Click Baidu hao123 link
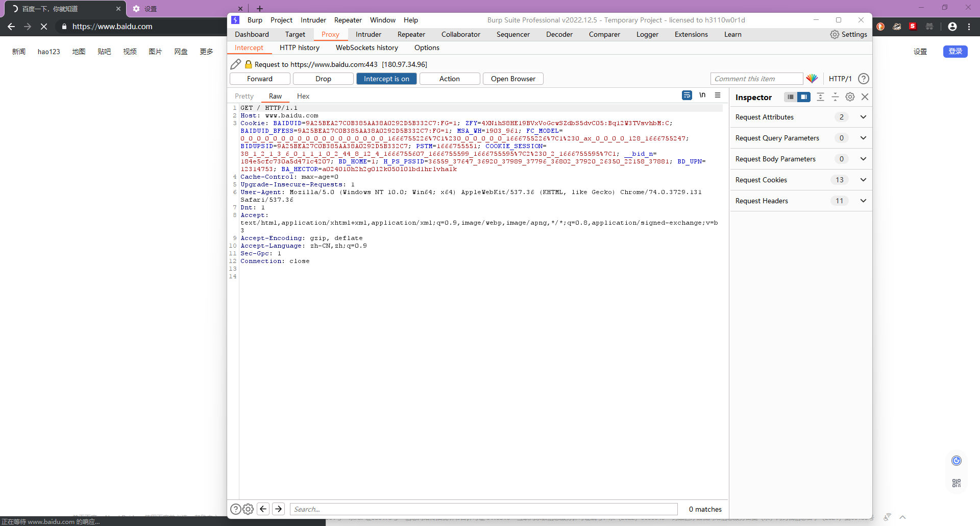980x526 pixels. click(x=49, y=52)
